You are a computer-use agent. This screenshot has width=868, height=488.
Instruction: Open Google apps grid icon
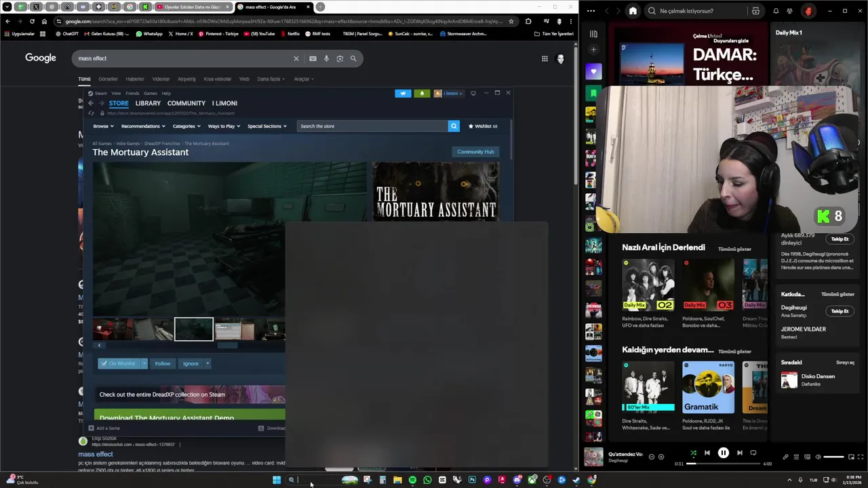pyautogui.click(x=545, y=59)
